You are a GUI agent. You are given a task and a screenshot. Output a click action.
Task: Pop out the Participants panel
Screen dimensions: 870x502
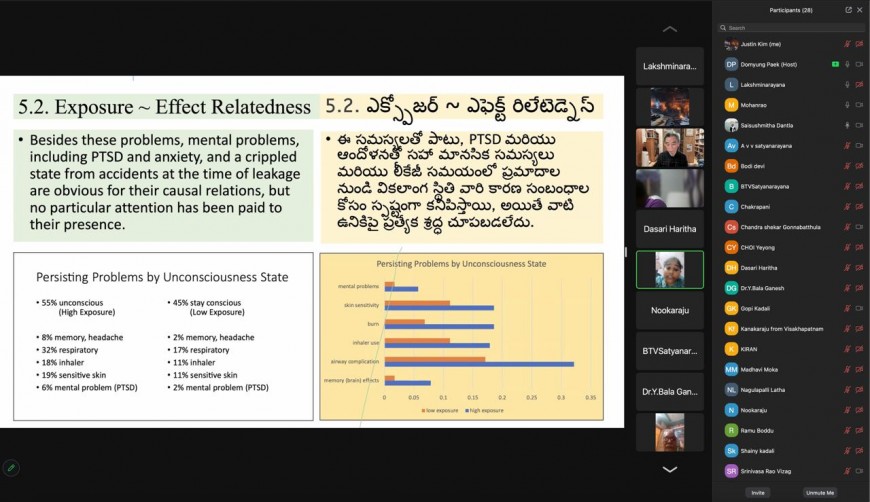point(849,10)
